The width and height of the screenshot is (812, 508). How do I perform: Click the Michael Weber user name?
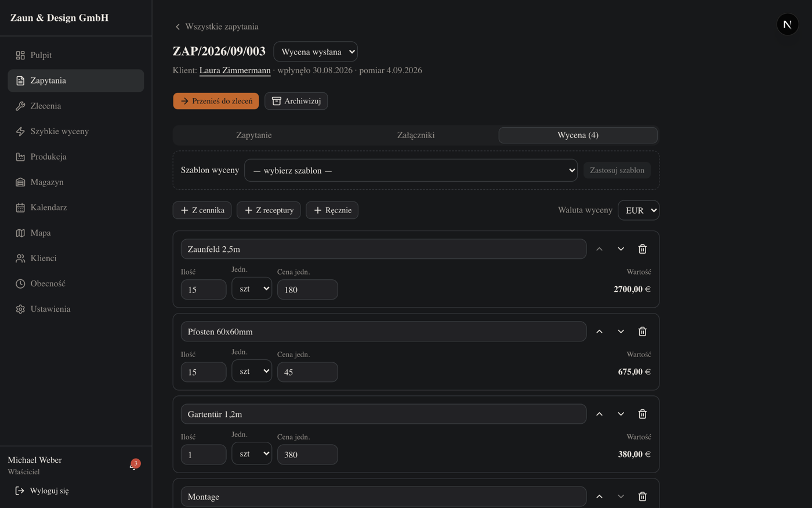(35, 460)
